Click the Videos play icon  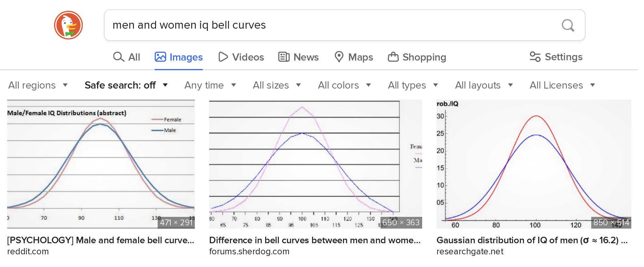(223, 57)
